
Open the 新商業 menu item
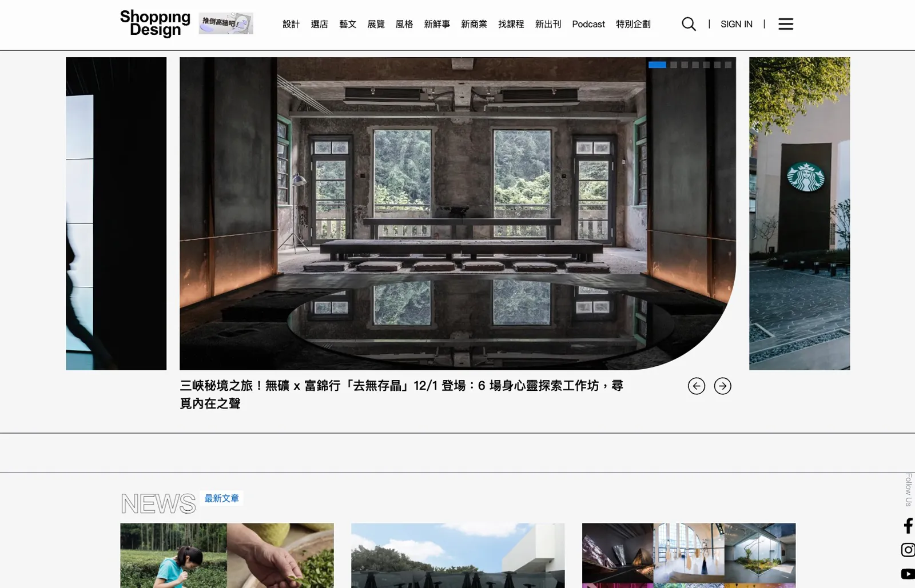tap(474, 24)
